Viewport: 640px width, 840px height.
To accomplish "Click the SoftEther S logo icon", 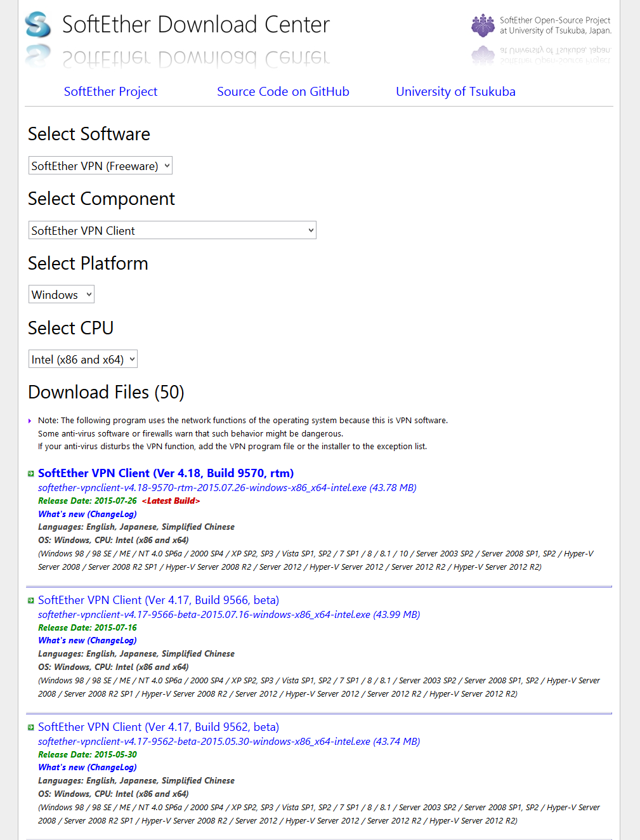I will point(38,25).
